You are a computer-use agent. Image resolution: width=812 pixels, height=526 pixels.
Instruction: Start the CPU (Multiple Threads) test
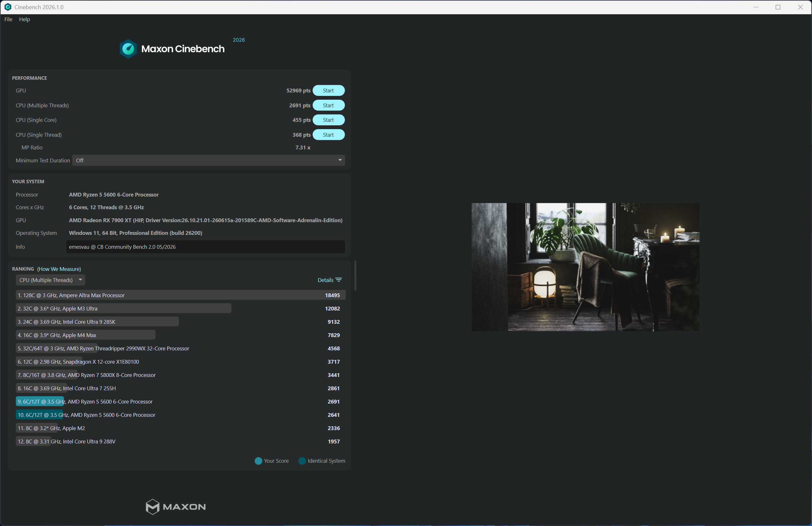pyautogui.click(x=328, y=105)
